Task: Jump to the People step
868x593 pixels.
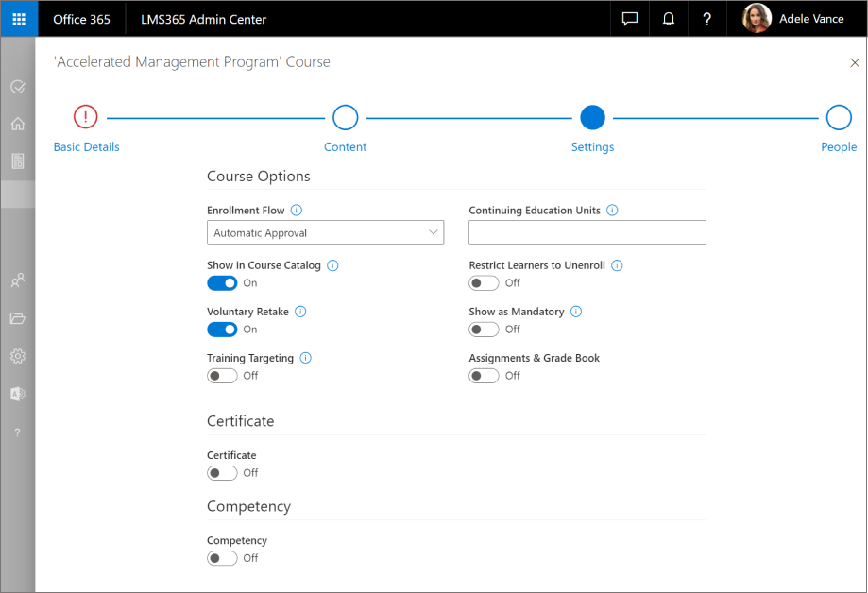Action: 838,117
